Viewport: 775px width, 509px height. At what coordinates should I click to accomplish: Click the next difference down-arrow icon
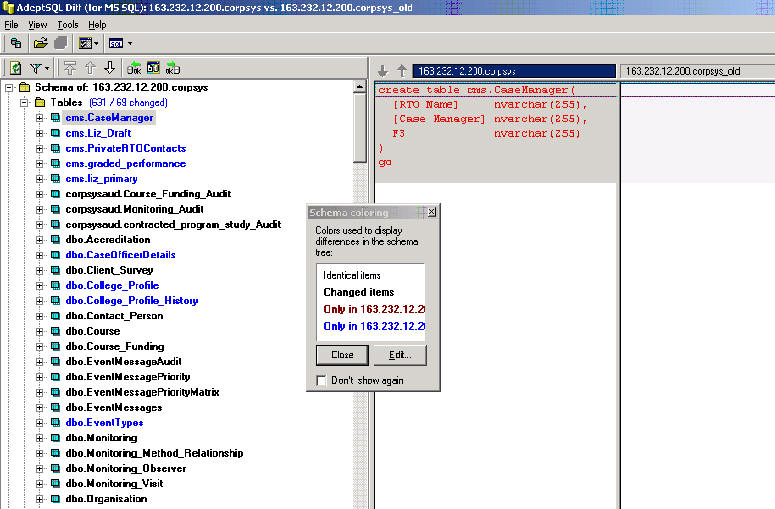click(x=110, y=68)
